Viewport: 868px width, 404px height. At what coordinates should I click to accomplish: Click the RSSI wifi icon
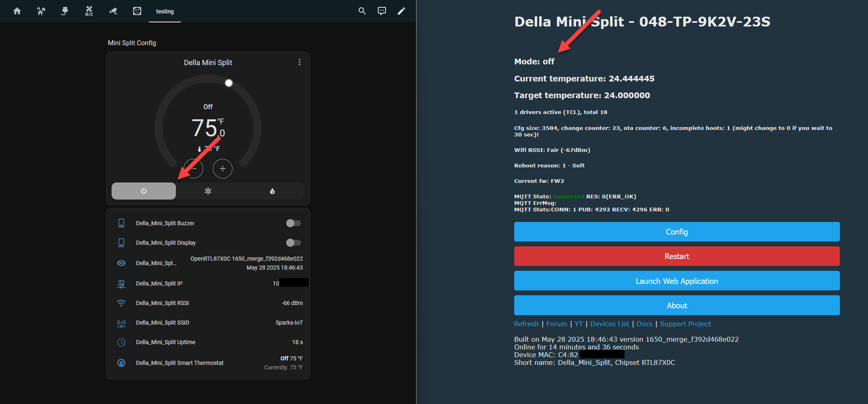(121, 303)
